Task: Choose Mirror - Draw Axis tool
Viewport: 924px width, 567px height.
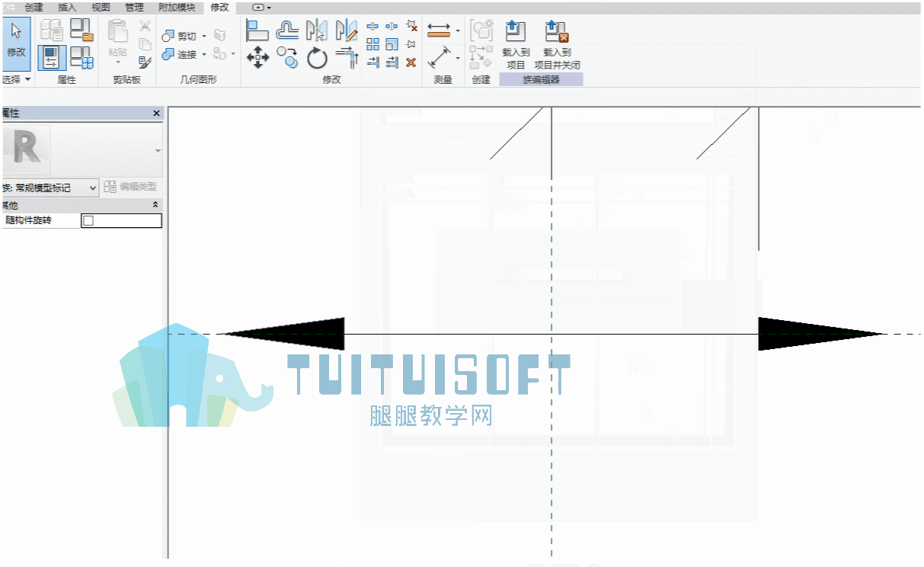Action: (346, 30)
